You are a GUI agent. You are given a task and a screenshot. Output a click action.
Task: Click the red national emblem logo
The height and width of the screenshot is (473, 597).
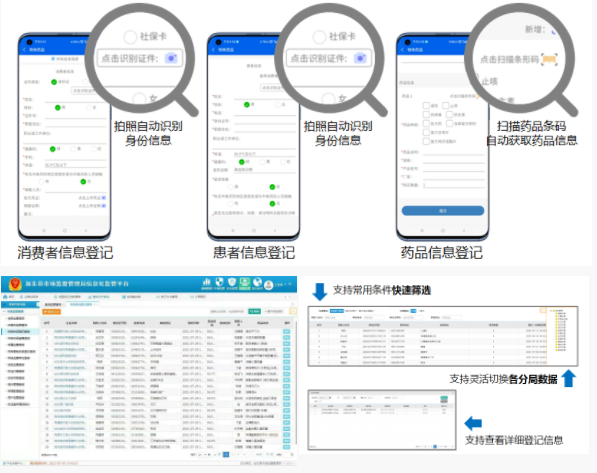point(15,284)
